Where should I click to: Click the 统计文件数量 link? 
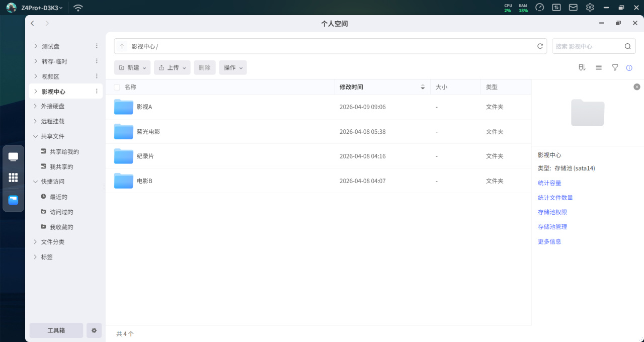coord(555,198)
